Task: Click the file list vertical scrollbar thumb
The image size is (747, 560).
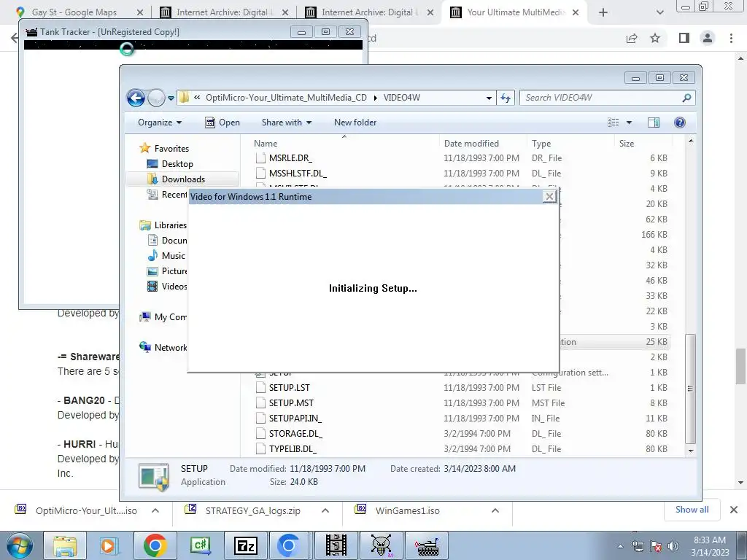Action: tap(690, 388)
